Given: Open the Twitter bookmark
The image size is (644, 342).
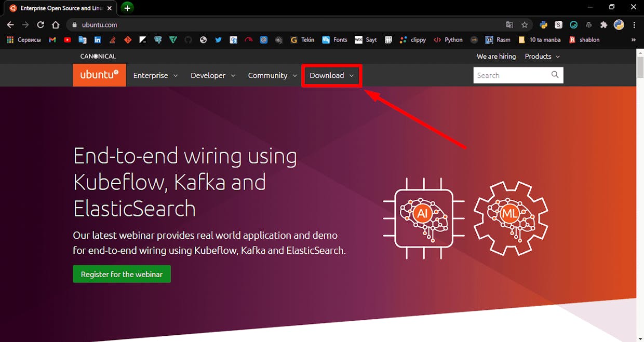Looking at the screenshot, I should pyautogui.click(x=218, y=39).
